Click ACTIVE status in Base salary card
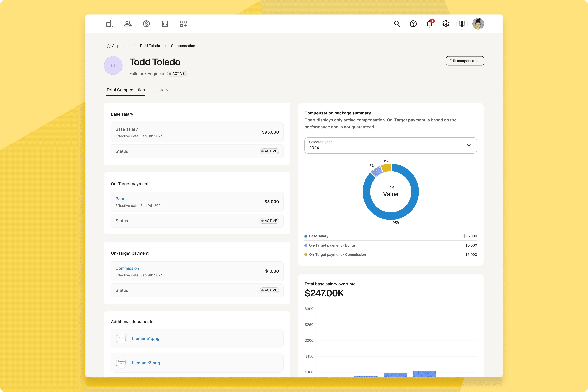The width and height of the screenshot is (588, 392). pos(269,151)
